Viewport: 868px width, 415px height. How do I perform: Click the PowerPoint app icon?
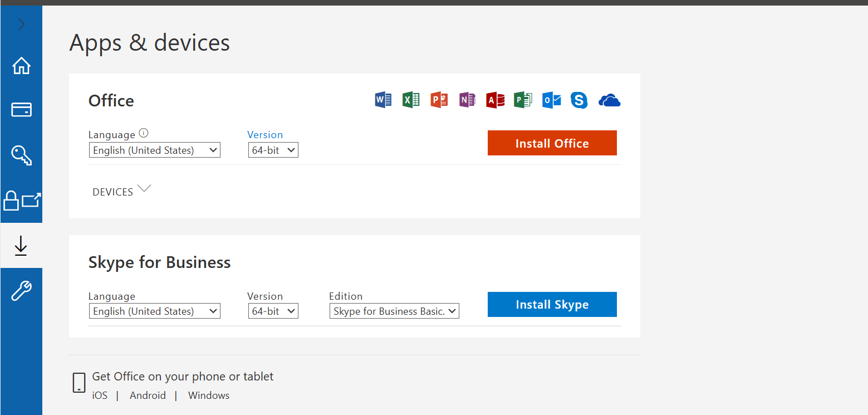coord(439,100)
